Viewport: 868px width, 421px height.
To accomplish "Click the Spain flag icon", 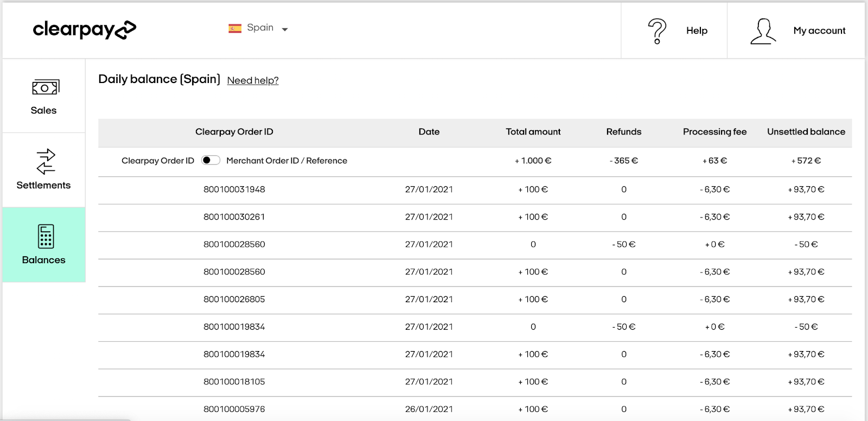I will click(235, 28).
